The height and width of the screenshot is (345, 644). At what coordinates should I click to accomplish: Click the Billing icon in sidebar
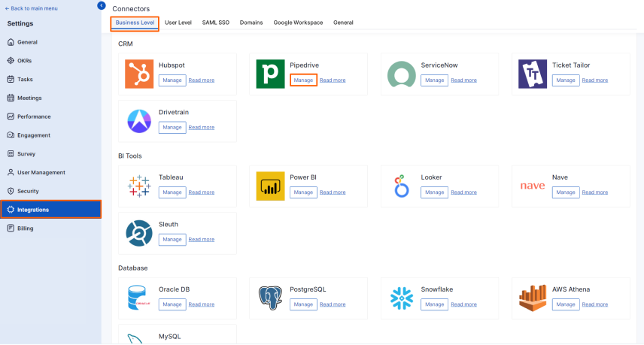(11, 228)
